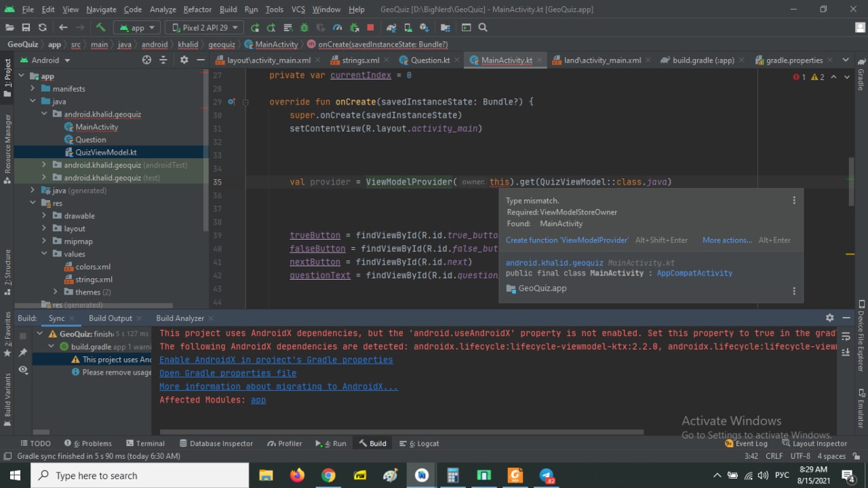Navigate back with the left arrow icon
868x488 pixels.
pos(63,28)
